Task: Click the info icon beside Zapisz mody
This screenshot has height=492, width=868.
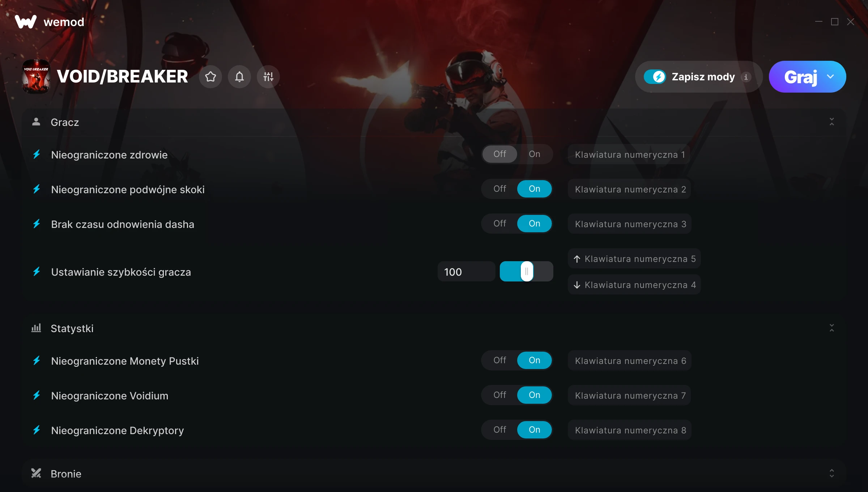Action: [746, 77]
